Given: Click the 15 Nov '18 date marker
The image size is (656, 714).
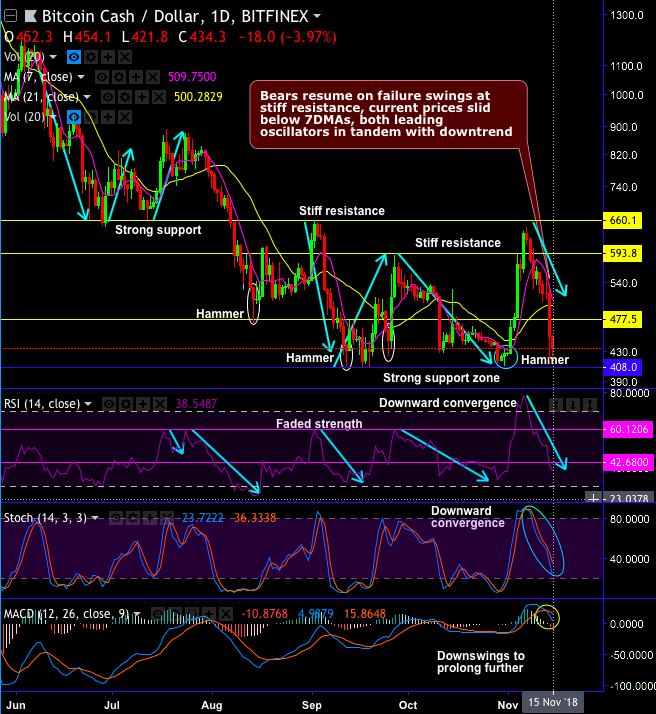Looking at the screenshot, I should pos(553,702).
